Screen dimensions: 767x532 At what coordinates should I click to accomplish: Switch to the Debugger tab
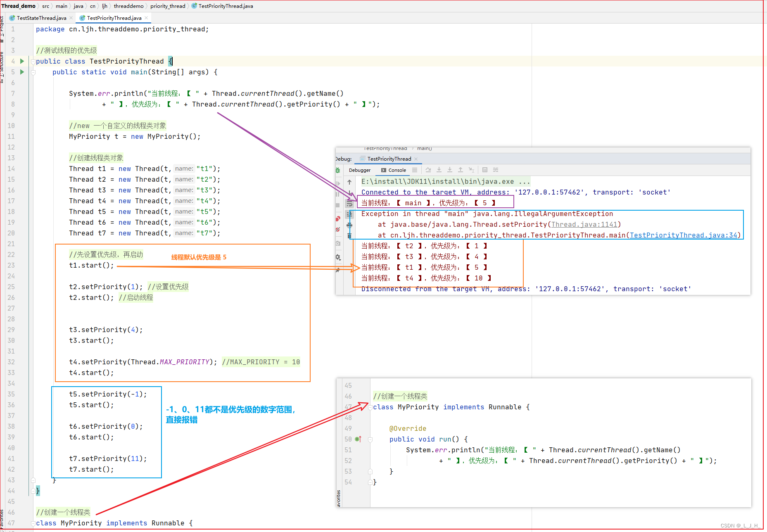(x=360, y=170)
